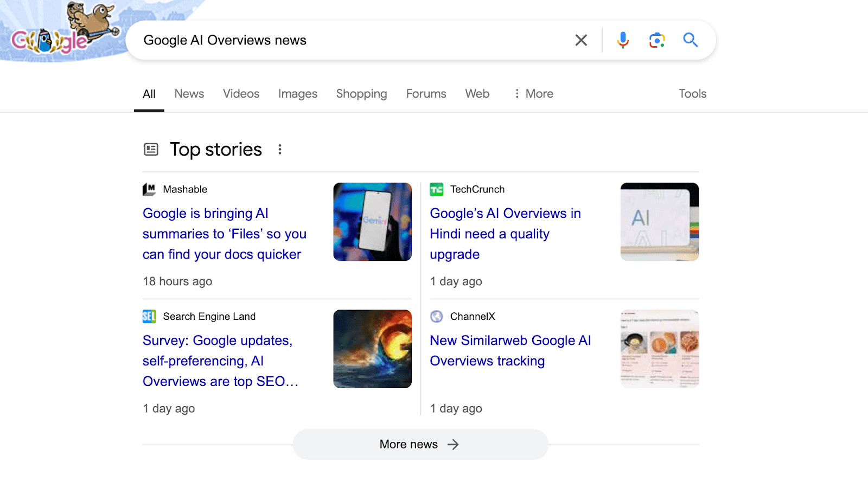Screen dimensions: 868x482
Task: Click the TechCrunch source icon
Action: [437, 189]
